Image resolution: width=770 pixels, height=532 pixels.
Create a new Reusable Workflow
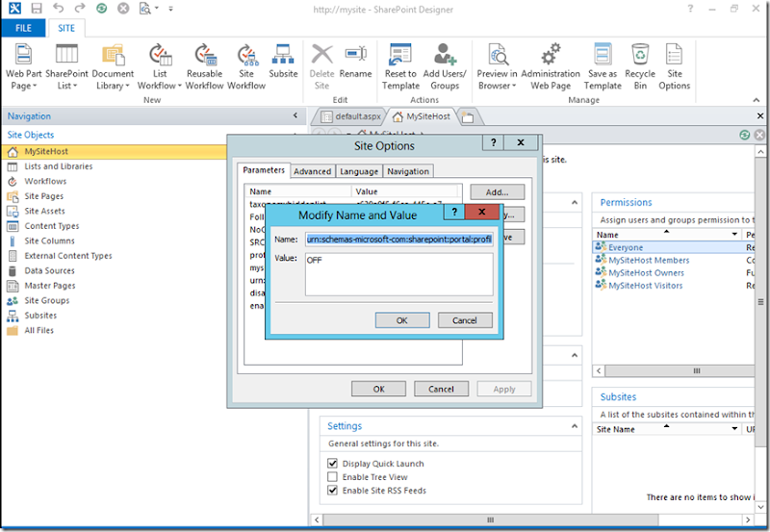tap(204, 66)
